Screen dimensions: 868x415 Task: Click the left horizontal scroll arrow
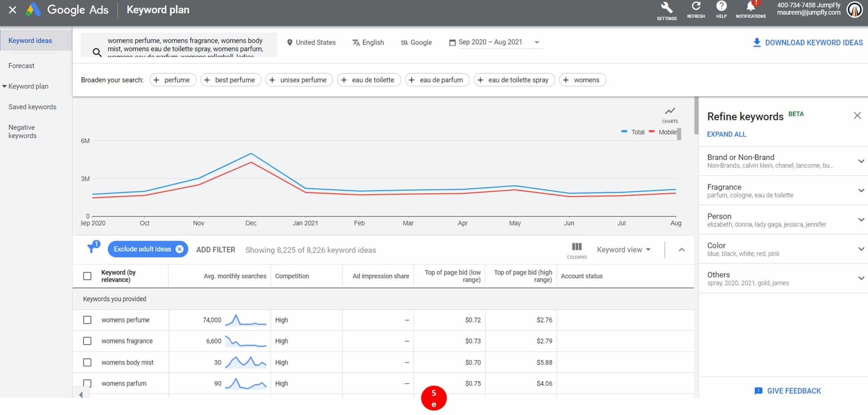(81, 395)
